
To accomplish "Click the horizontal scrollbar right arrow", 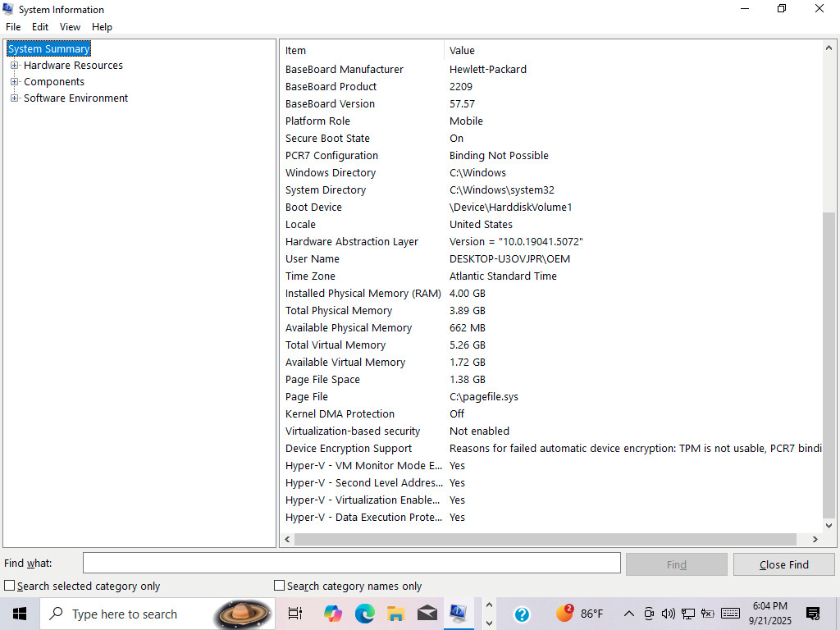I will pos(815,540).
